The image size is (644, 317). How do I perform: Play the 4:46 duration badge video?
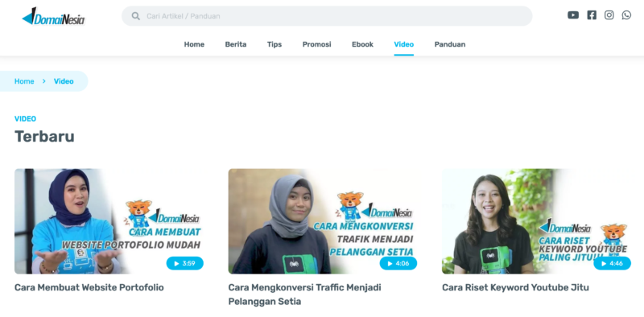click(x=612, y=263)
